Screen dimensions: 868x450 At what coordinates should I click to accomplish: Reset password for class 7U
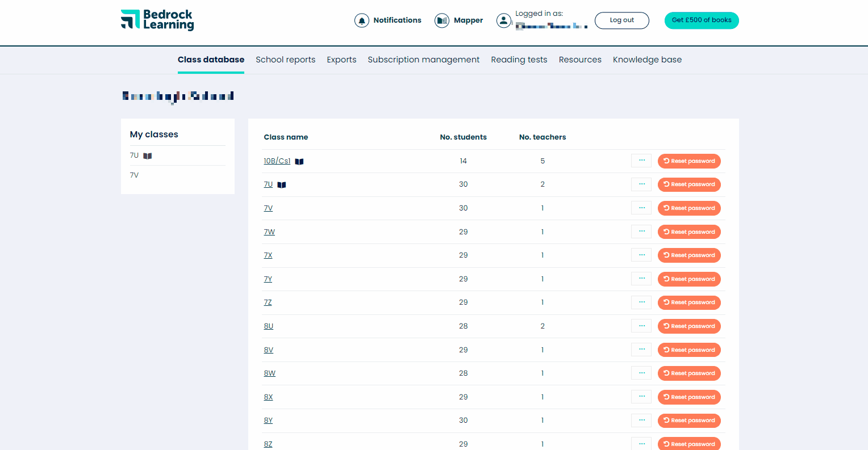tap(689, 184)
